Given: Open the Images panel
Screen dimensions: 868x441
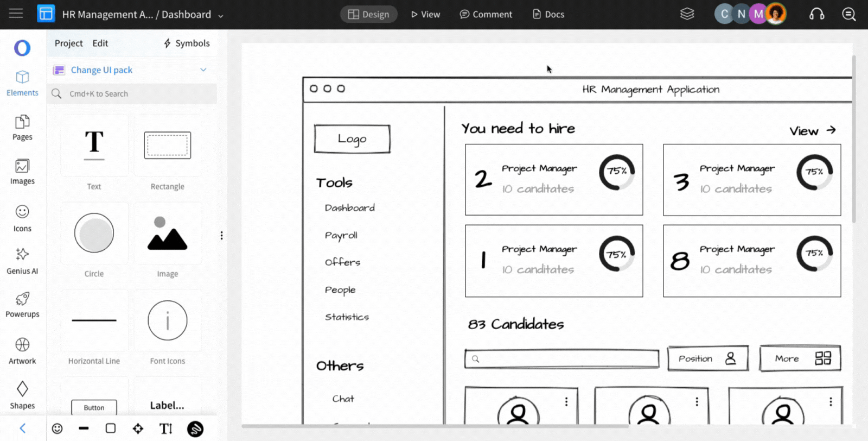Looking at the screenshot, I should click(22, 172).
